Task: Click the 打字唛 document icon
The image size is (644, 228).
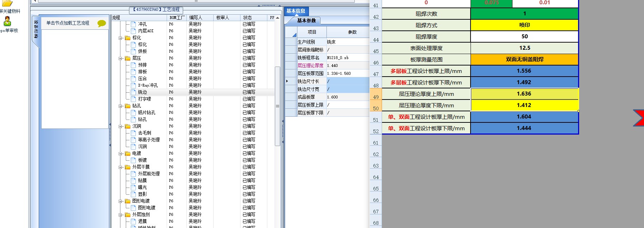Action: tap(133, 99)
